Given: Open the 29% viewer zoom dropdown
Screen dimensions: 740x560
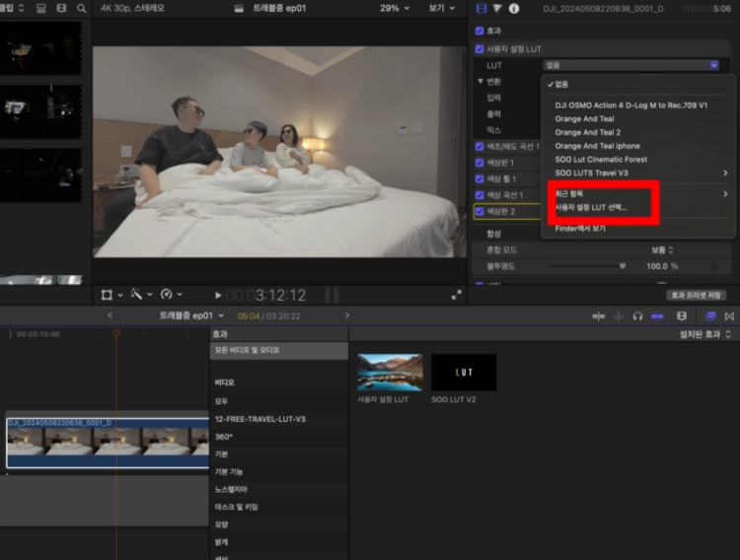Looking at the screenshot, I should (395, 8).
